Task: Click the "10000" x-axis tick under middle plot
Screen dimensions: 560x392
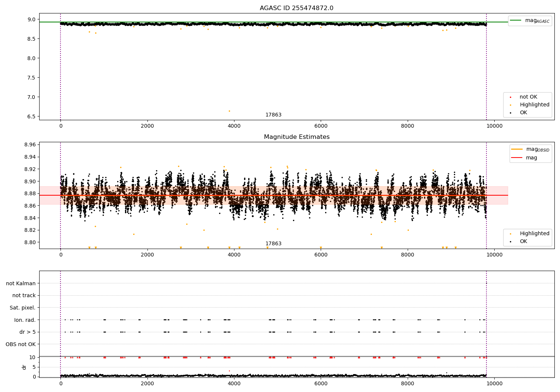Action: pos(494,255)
